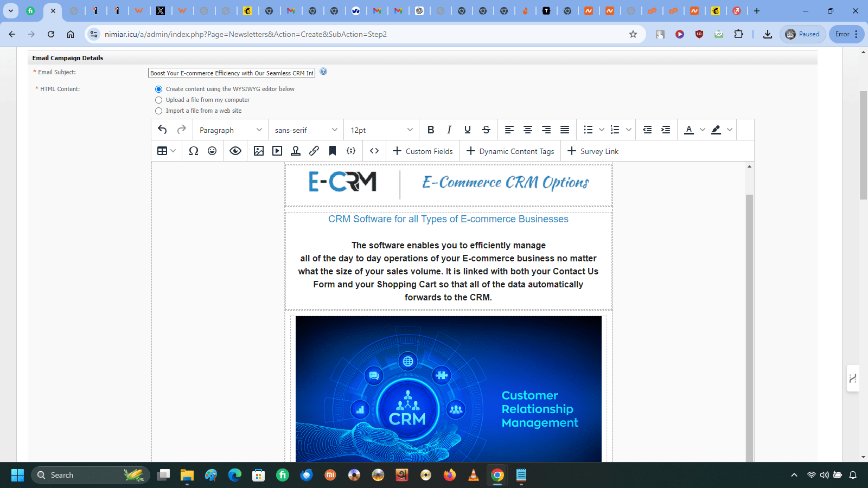Click the insert link icon
Screen dimensions: 868x488
tap(314, 151)
